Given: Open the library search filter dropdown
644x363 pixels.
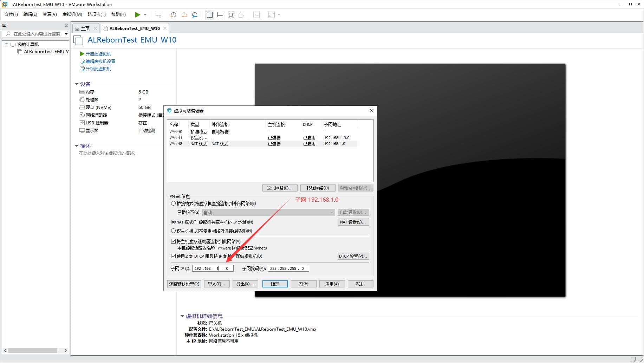Looking at the screenshot, I should pos(66,34).
